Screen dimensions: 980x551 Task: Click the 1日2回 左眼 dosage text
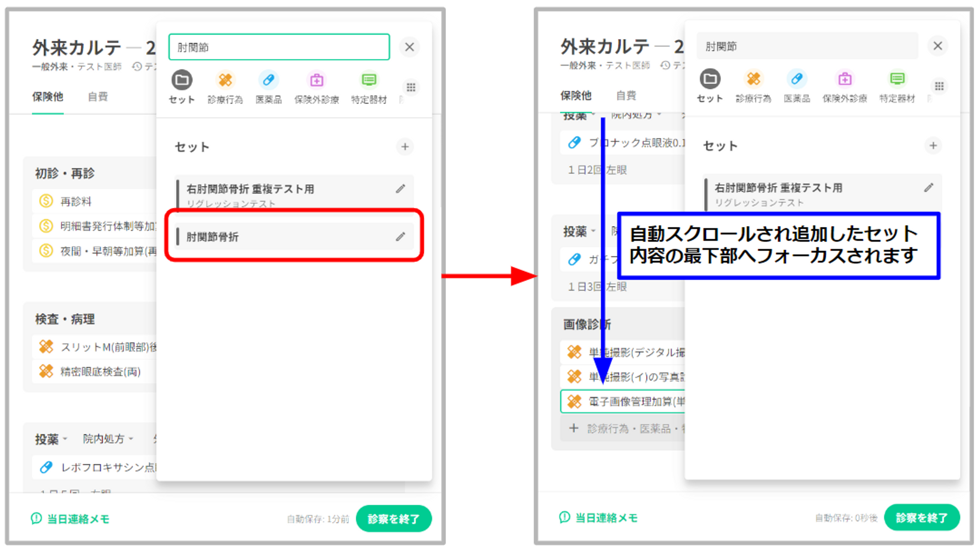tap(597, 170)
